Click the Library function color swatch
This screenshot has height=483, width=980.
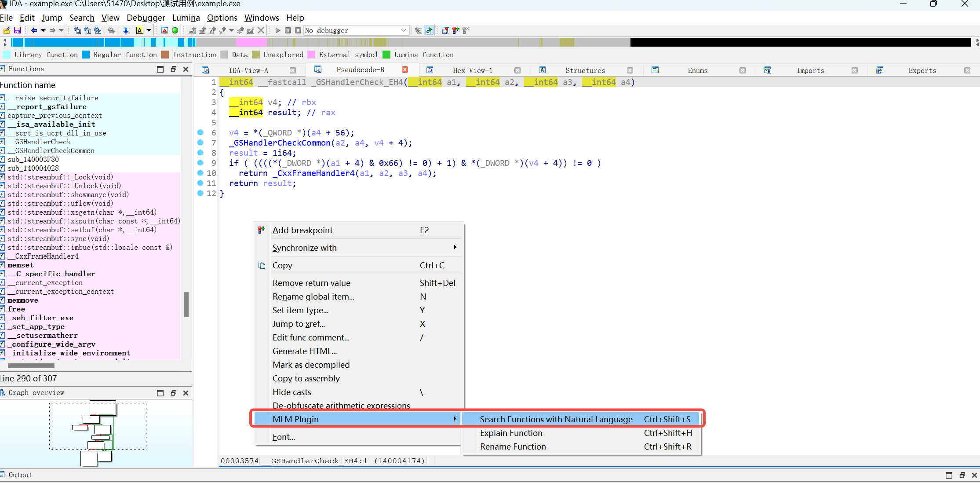(7, 55)
